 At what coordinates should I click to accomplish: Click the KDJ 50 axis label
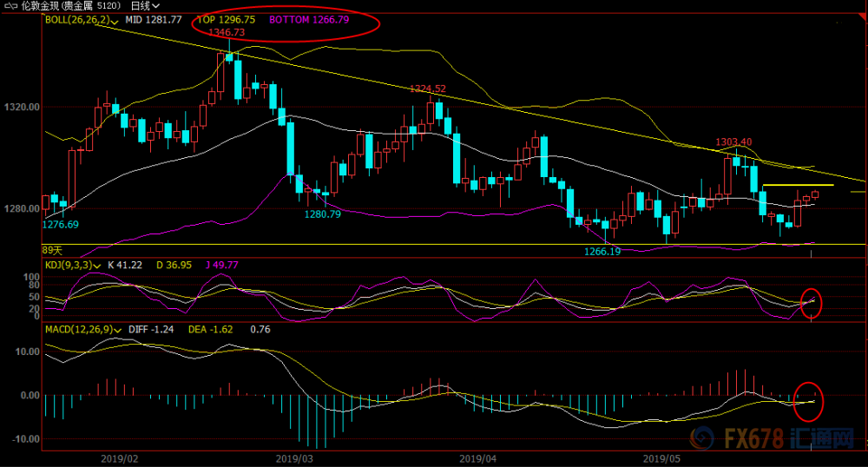[35, 297]
